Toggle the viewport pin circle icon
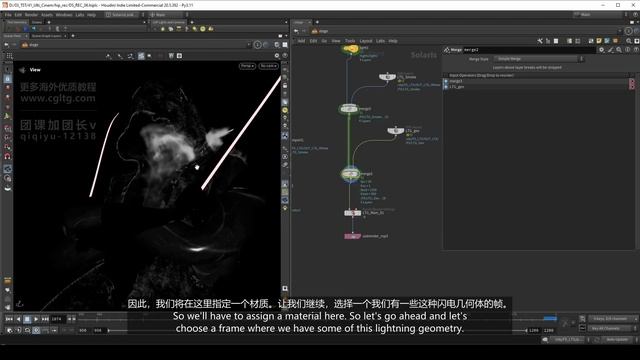Screen dimensions: 640x360 (257, 45)
